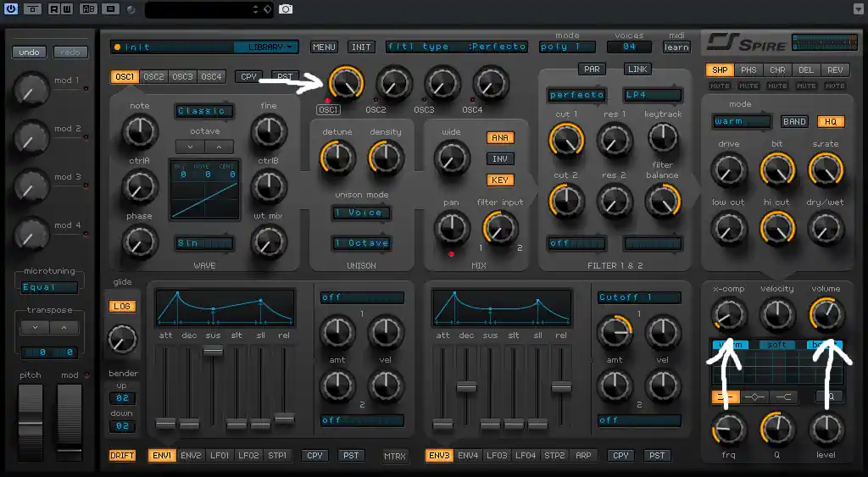Toggle the KEY button in Mix
This screenshot has height=477, width=868.
click(500, 180)
